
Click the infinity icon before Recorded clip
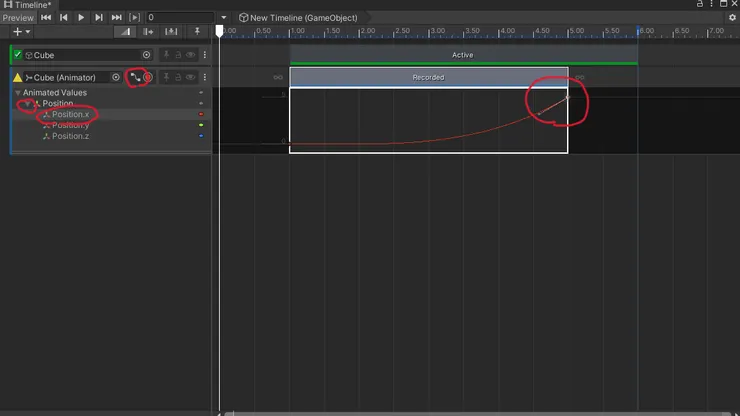[x=278, y=77]
